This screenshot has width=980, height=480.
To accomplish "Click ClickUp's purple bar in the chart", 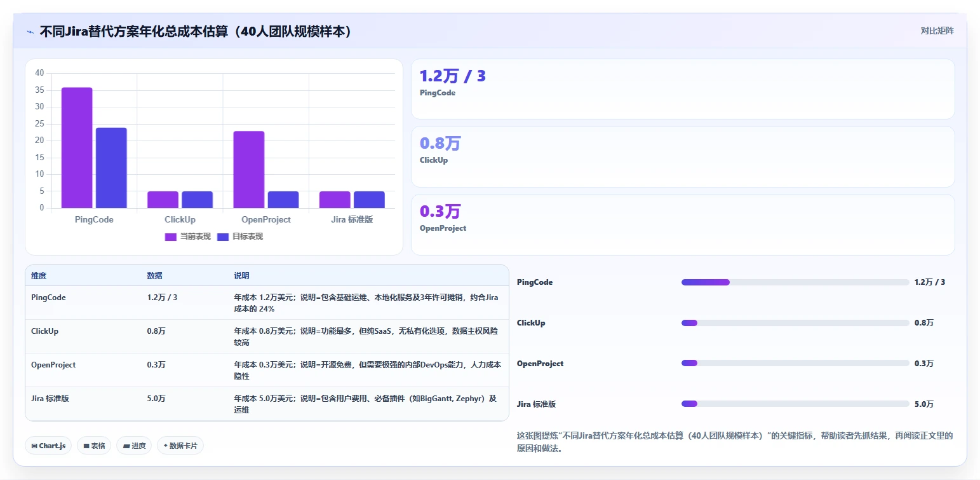I will point(163,200).
